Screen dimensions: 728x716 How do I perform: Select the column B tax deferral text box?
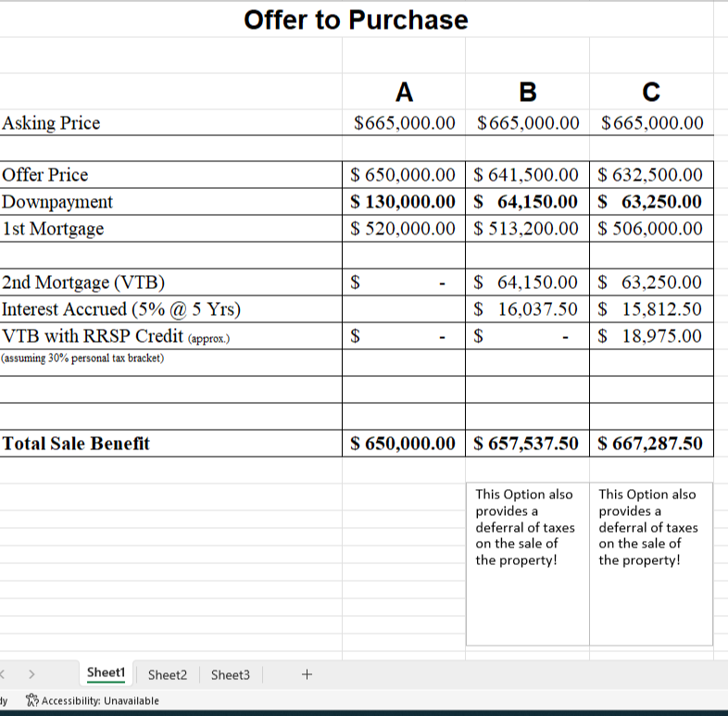click(x=527, y=564)
